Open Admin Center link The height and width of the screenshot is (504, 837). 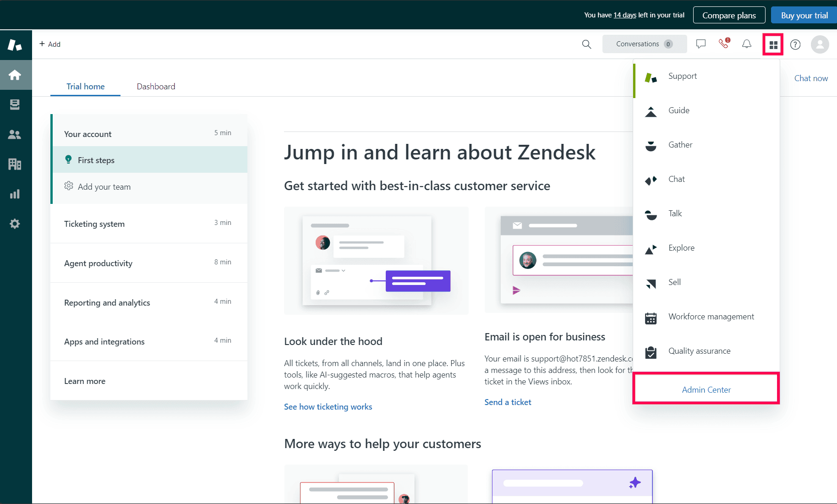706,389
